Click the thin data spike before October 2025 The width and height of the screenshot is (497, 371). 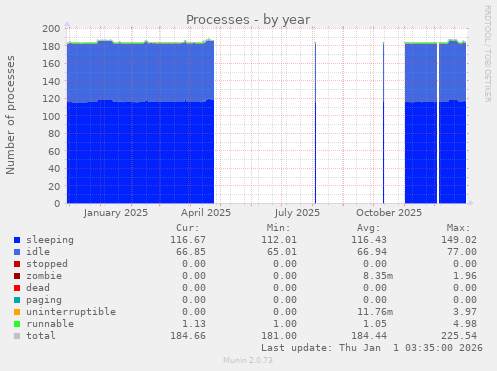pos(383,123)
